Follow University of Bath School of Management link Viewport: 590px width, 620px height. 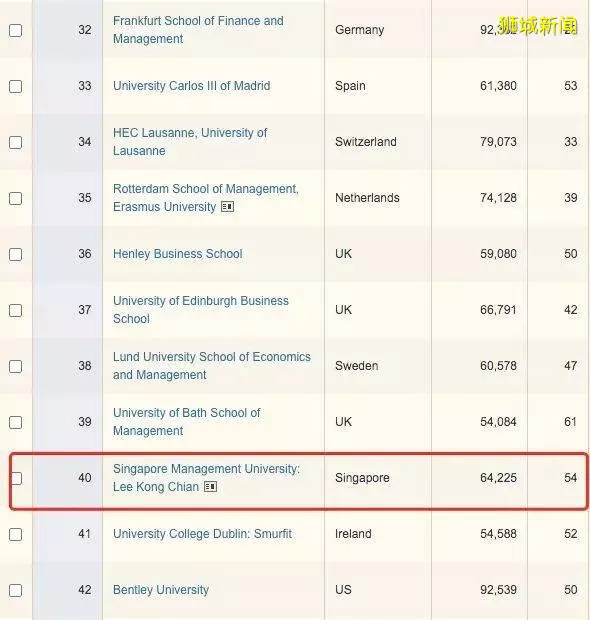click(x=187, y=422)
